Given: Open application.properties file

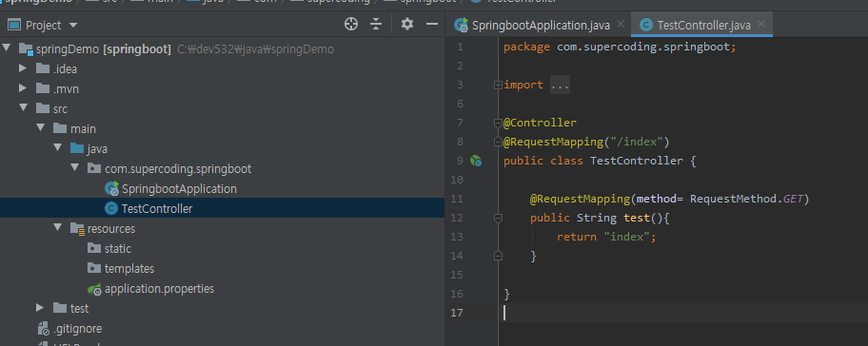Looking at the screenshot, I should pos(159,289).
